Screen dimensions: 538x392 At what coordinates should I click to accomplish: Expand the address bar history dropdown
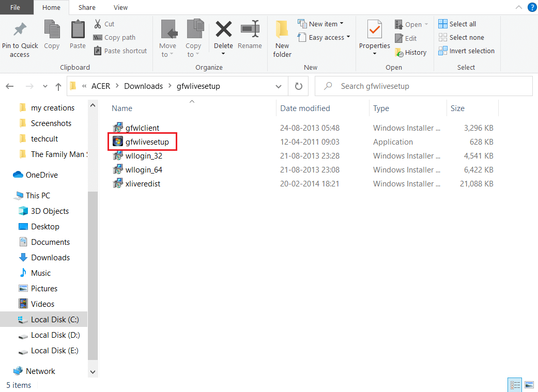click(279, 86)
